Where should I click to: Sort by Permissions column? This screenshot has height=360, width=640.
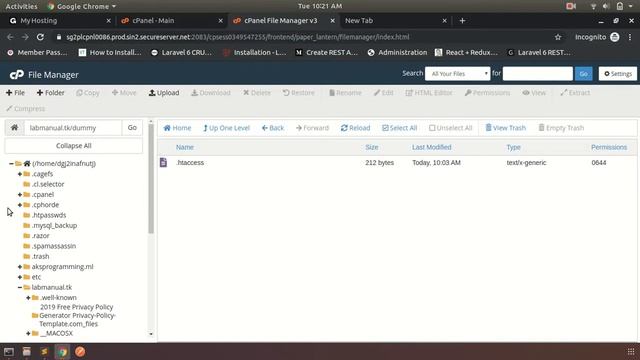[x=609, y=147]
